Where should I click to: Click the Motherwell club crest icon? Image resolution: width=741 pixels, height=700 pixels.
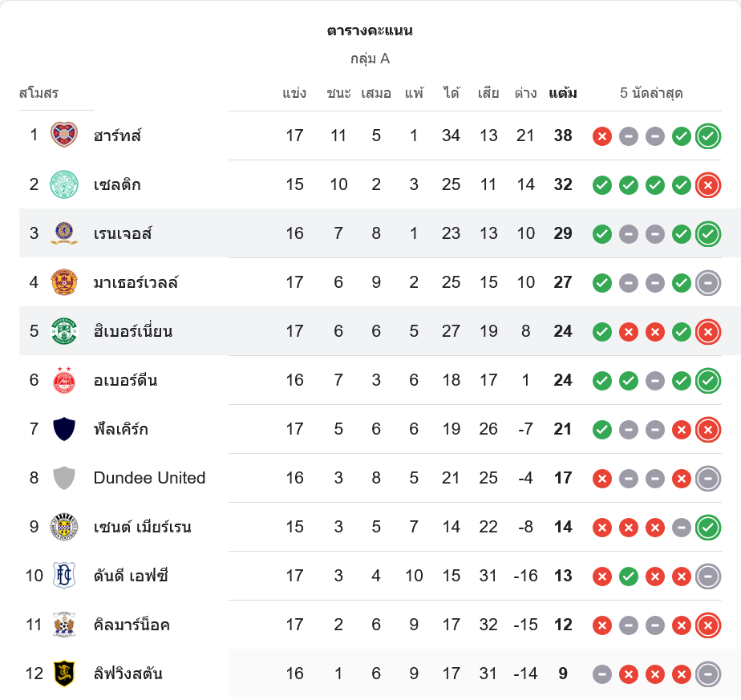coord(64,282)
